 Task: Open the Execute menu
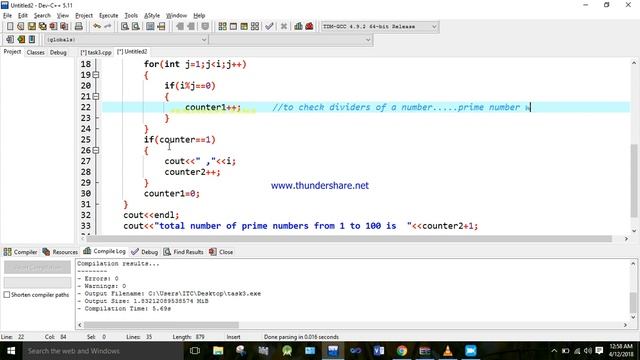[x=109, y=16]
